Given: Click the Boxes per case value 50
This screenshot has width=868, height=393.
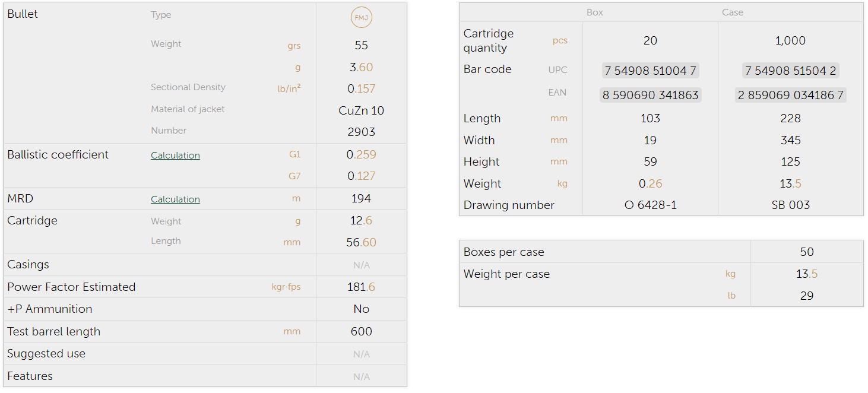Looking at the screenshot, I should pyautogui.click(x=806, y=252).
